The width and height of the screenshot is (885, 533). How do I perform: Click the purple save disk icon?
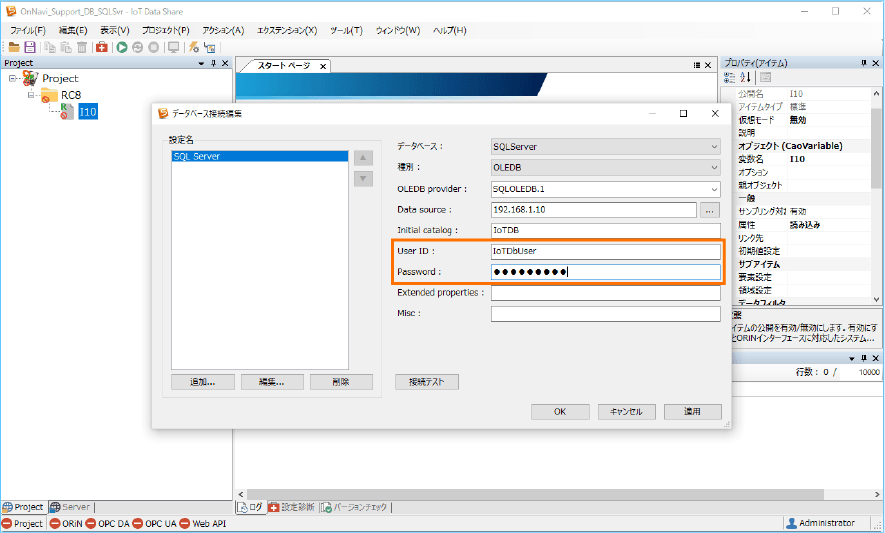(30, 47)
